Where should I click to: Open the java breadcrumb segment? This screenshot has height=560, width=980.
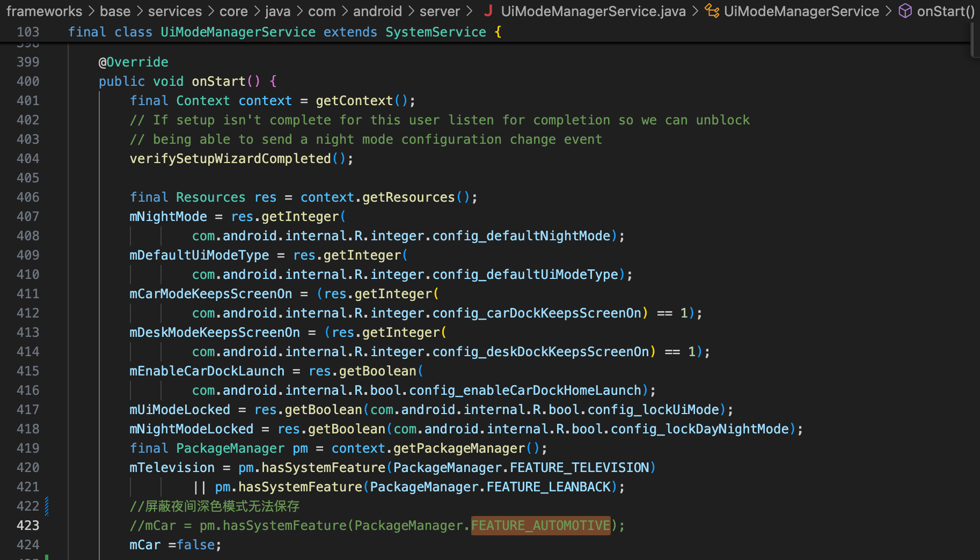tap(277, 11)
